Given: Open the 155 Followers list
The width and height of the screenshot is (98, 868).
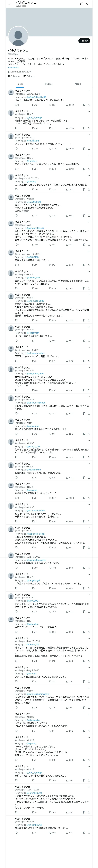Looking at the screenshot, I should coord(29,76).
